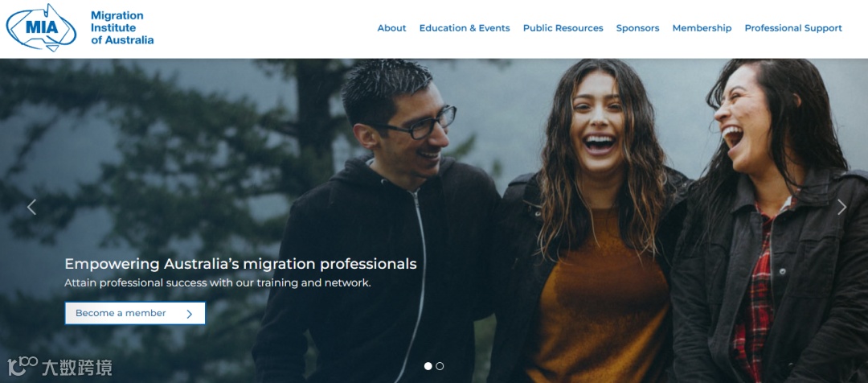Viewport: 868px width, 383px height.
Task: Advance carousel with the right arrow
Action: click(841, 208)
